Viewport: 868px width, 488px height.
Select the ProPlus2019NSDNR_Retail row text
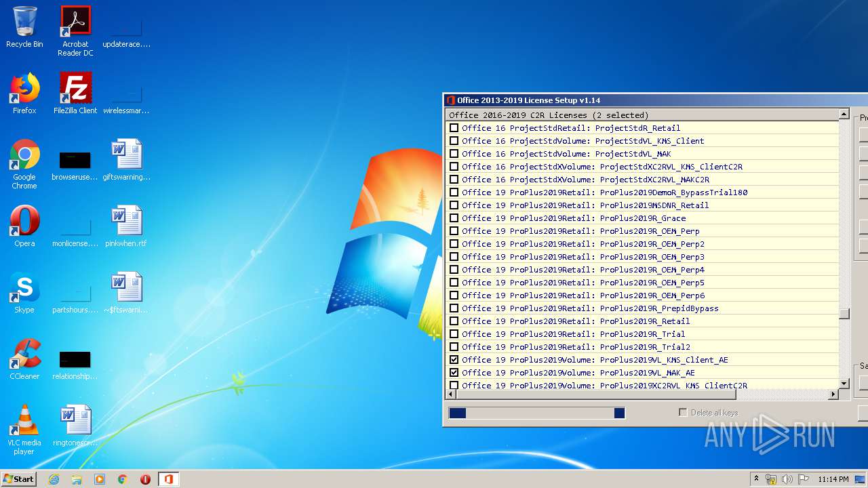(585, 205)
